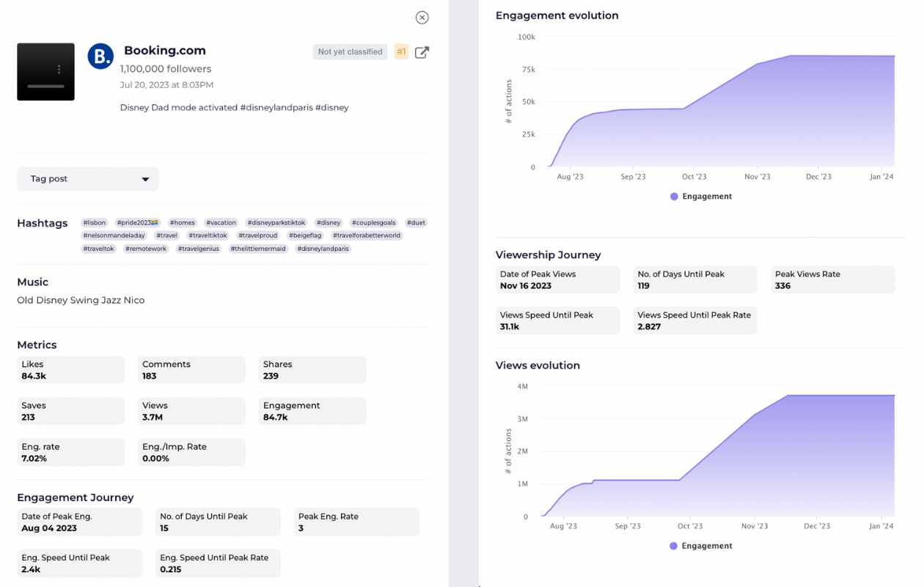Expand the Tag post dropdown

click(88, 179)
